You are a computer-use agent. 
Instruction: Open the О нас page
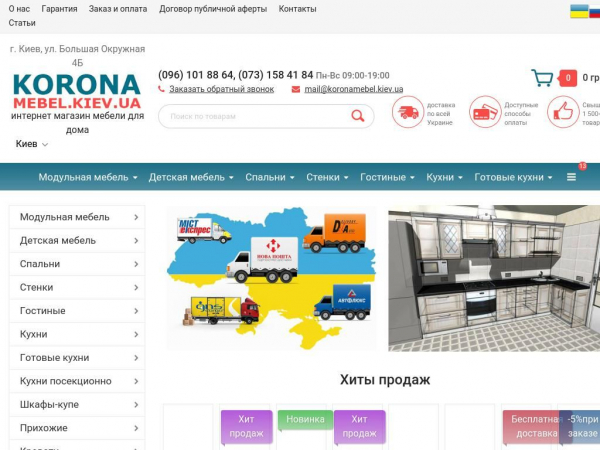19,9
